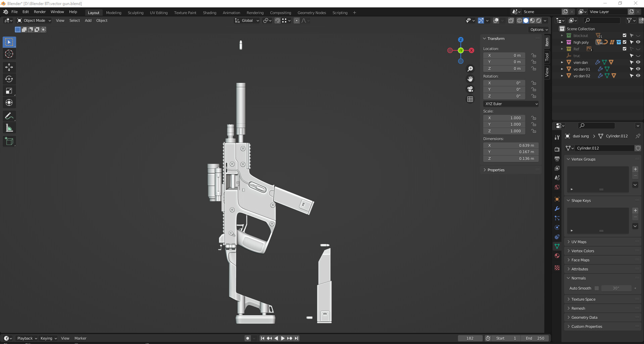Select the Add Cube tool

pos(9,141)
